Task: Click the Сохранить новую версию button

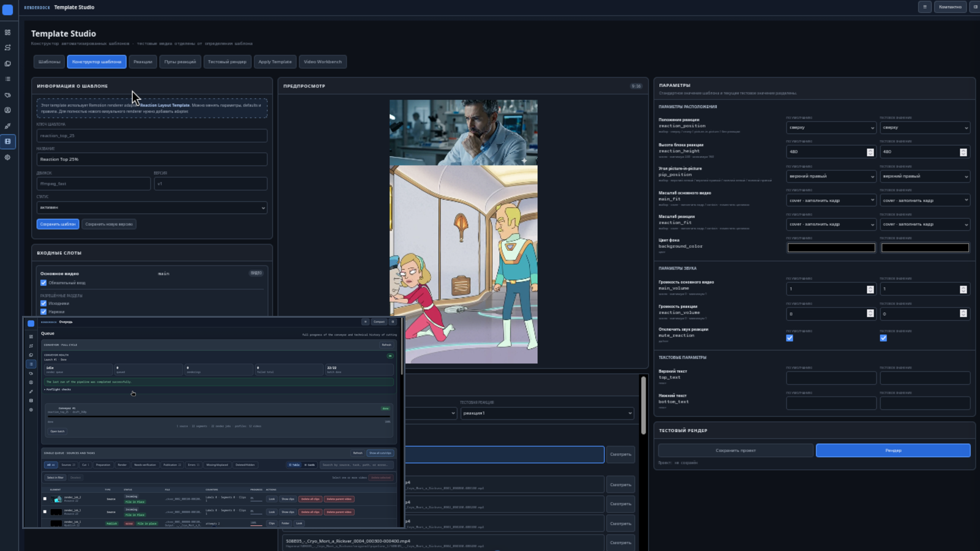Action: pyautogui.click(x=109, y=224)
